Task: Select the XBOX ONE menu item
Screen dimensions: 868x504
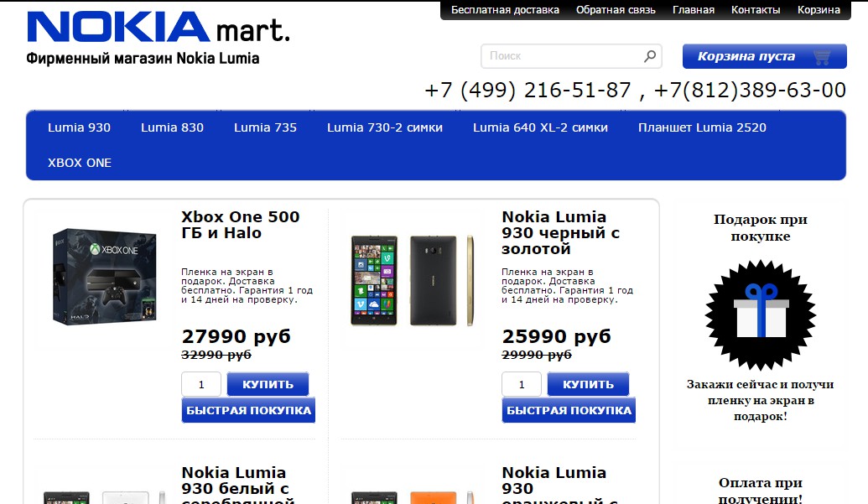Action: tap(80, 163)
